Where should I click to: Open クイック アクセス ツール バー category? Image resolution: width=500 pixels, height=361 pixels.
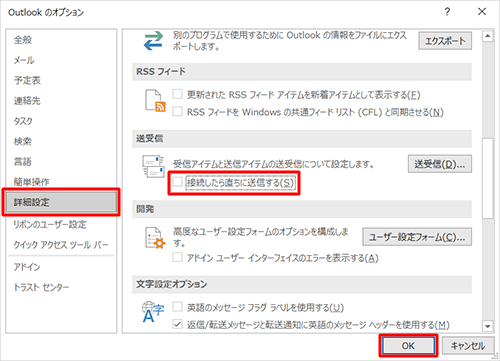(x=61, y=245)
